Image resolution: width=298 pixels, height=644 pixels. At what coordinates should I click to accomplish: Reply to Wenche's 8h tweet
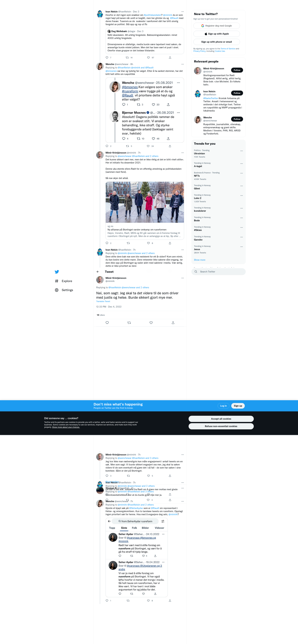tap(107, 146)
